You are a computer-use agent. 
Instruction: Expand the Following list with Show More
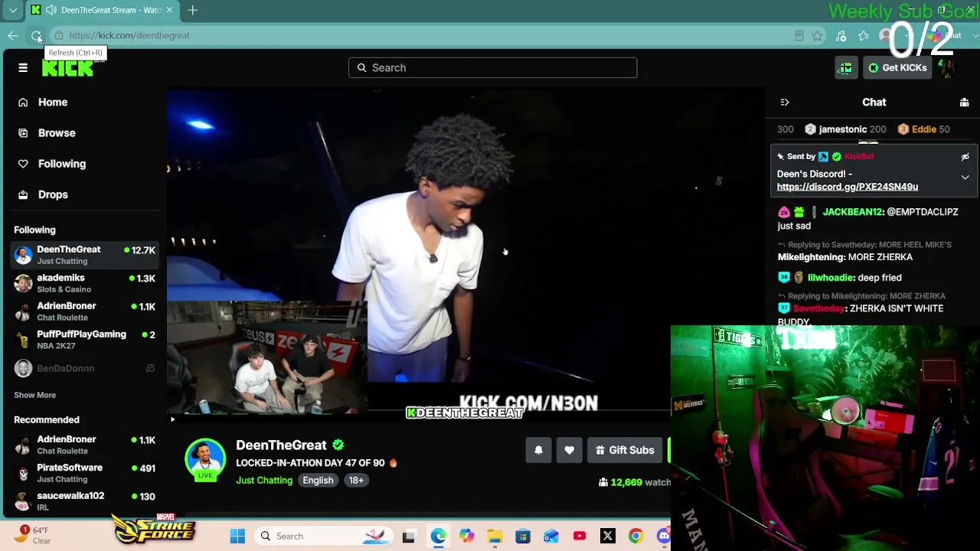34,395
